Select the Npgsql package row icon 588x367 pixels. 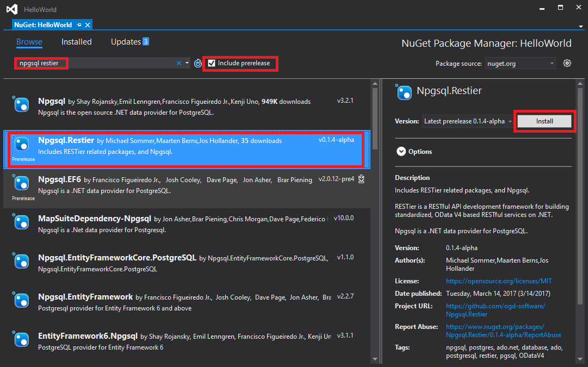21,104
